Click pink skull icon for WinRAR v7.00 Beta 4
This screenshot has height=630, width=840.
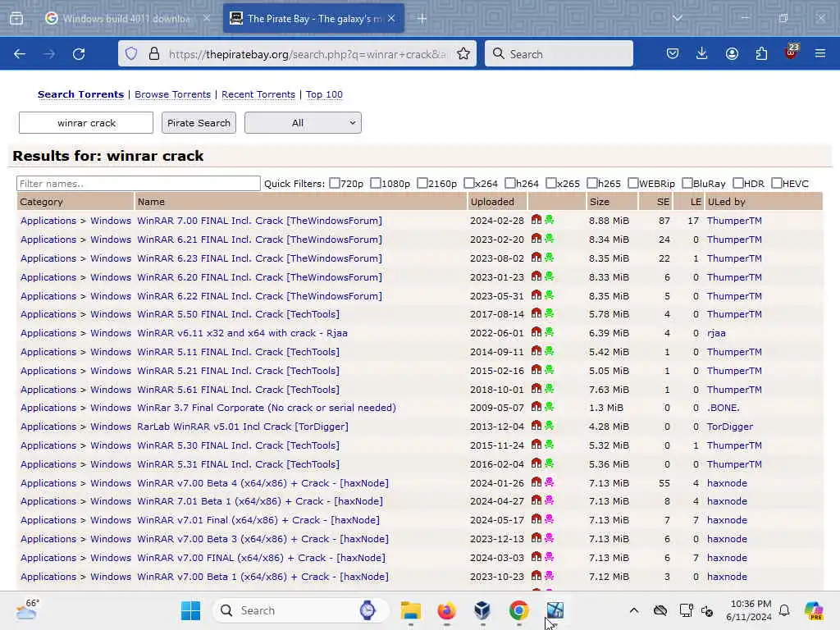[x=549, y=482]
